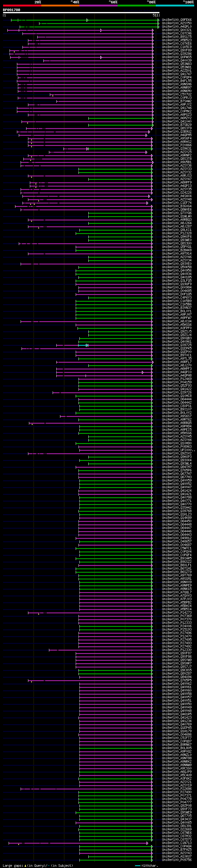Select label UniRef100_C8XPS1
This screenshot has height=868, width=197.
(x=177, y=406)
